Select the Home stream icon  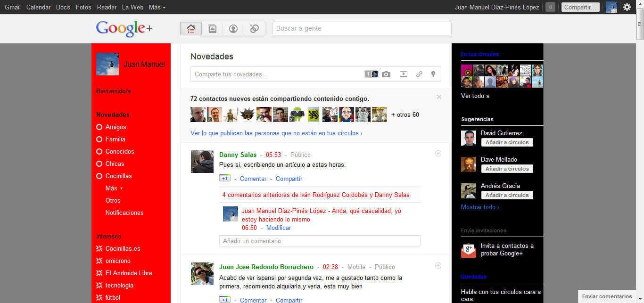[x=190, y=28]
